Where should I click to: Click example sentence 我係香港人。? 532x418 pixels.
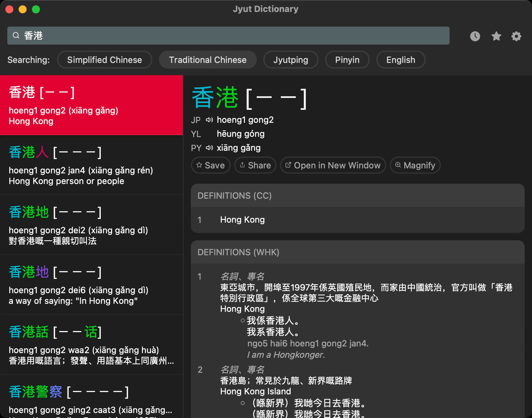pos(274,321)
